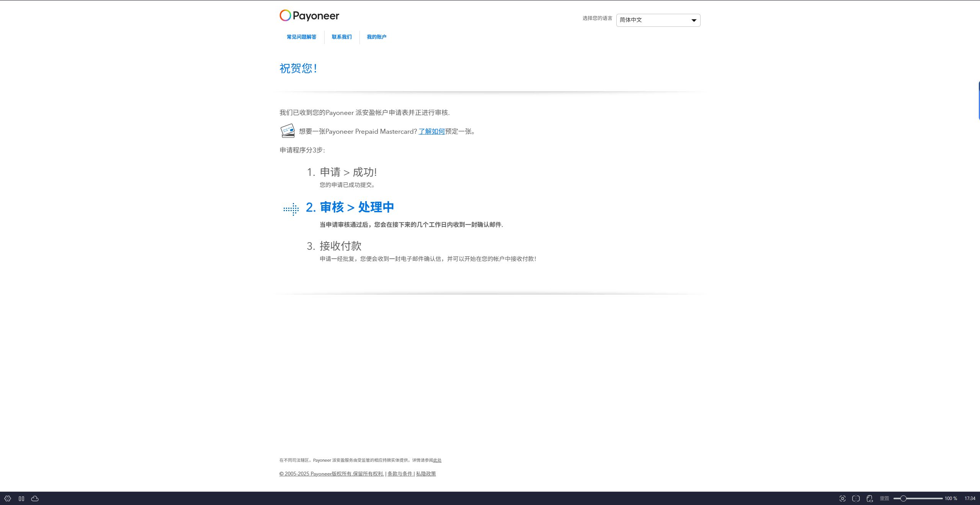Open the 此处 jurisdiction link
980x505 pixels.
tap(437, 460)
